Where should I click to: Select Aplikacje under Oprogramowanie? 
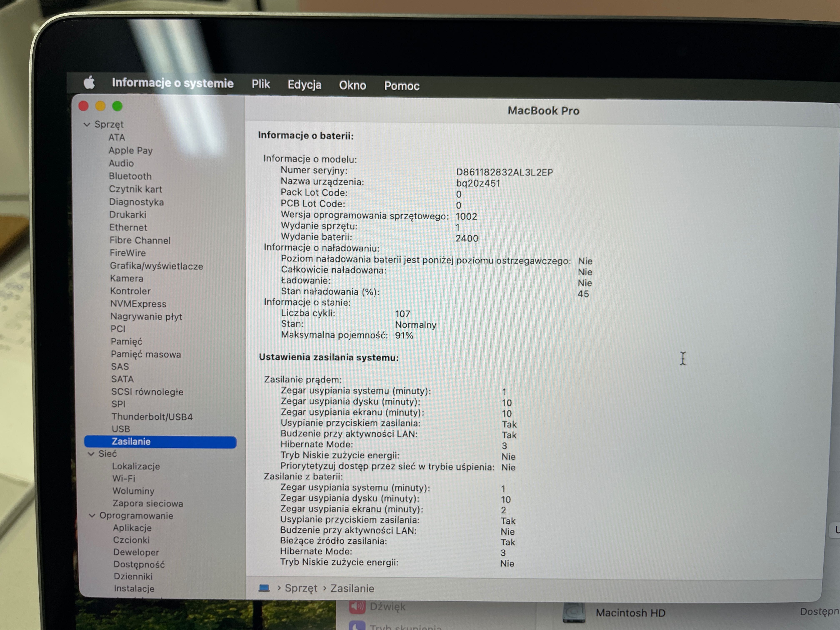tap(132, 528)
